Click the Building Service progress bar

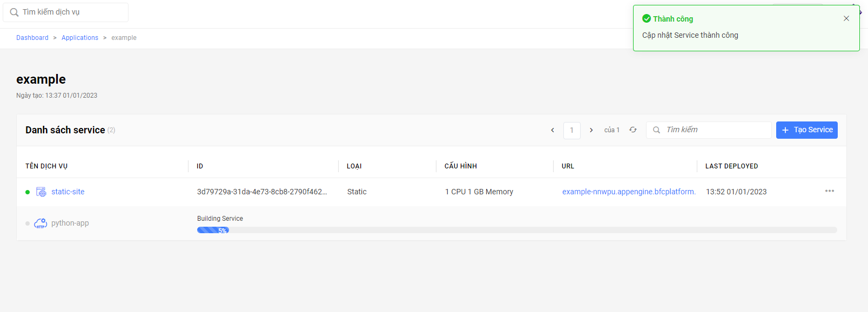point(516,230)
